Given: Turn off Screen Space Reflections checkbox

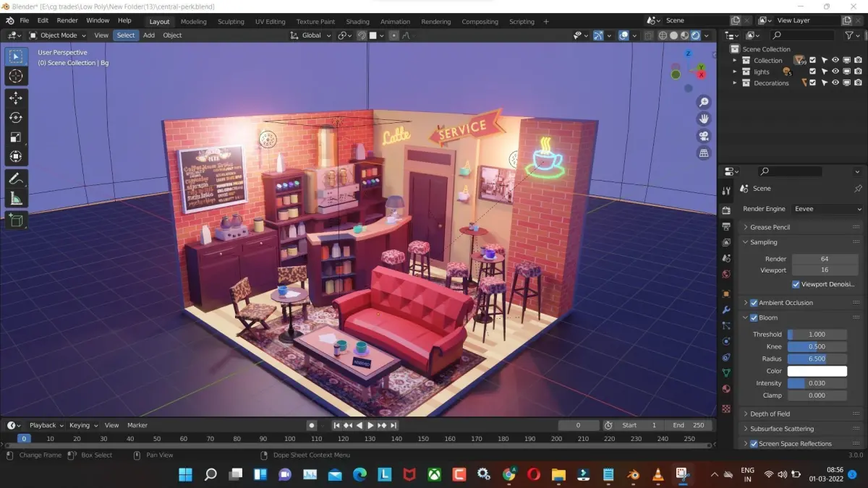Looking at the screenshot, I should click(x=754, y=444).
